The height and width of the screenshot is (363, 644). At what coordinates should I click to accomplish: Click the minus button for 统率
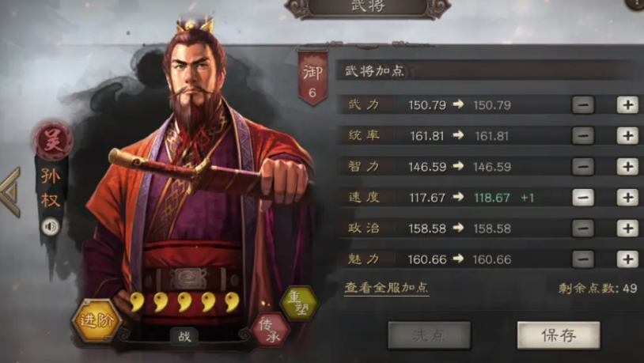pyautogui.click(x=583, y=135)
